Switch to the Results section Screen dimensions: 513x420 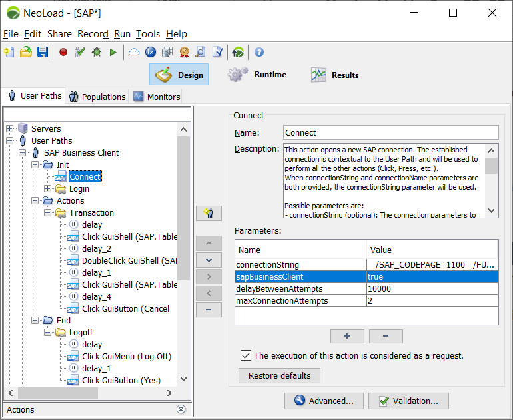pos(334,75)
